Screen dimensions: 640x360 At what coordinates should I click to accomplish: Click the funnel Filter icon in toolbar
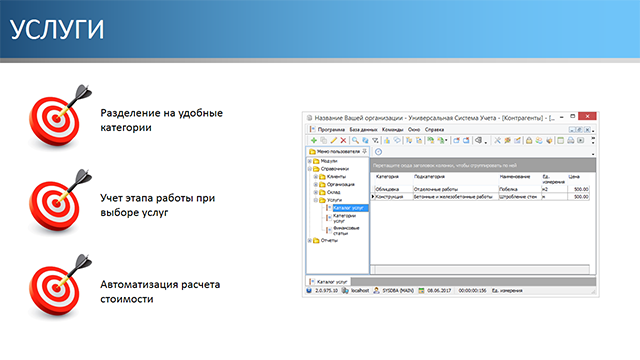pos(375,140)
